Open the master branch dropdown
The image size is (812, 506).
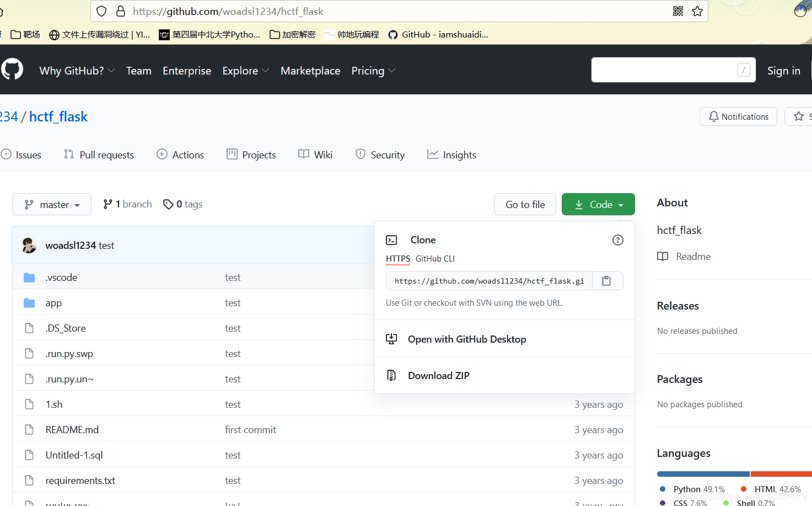point(52,204)
